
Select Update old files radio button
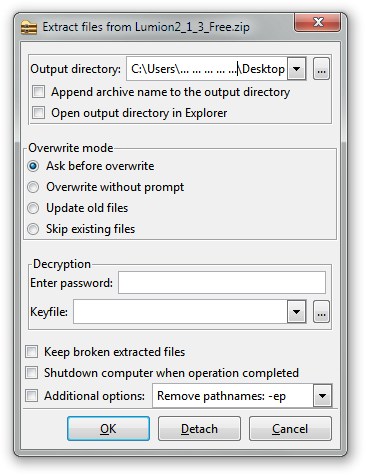click(x=33, y=208)
